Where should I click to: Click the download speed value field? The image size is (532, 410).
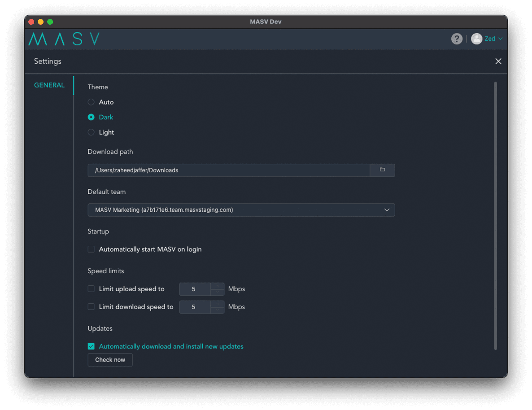[x=195, y=307]
